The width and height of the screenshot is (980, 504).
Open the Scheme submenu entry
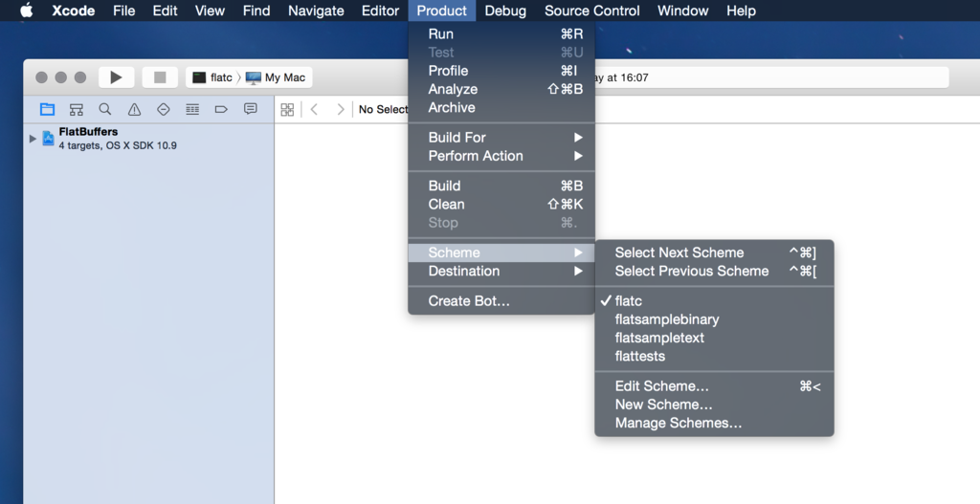[501, 252]
